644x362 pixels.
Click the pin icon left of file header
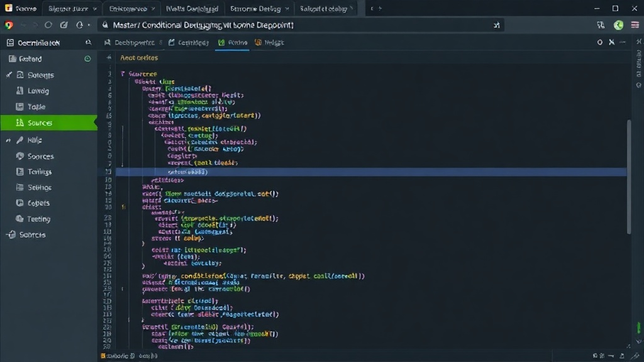point(108,58)
